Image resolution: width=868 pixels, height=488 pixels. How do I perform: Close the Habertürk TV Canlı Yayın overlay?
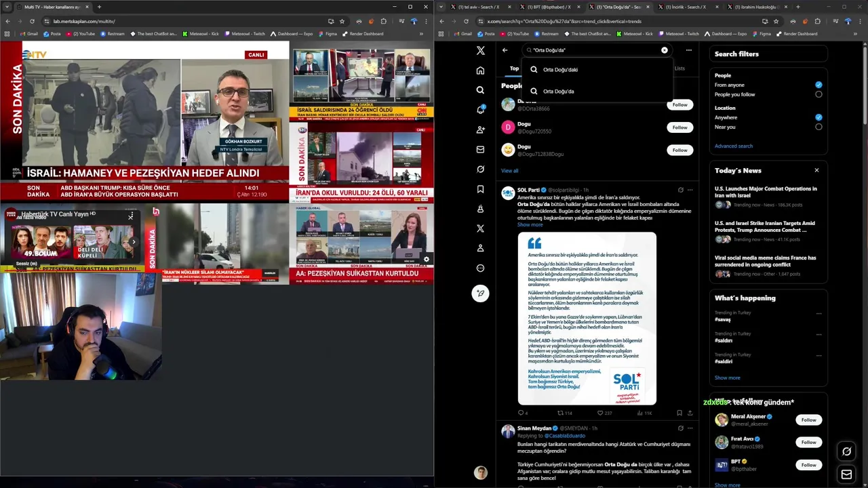click(130, 216)
